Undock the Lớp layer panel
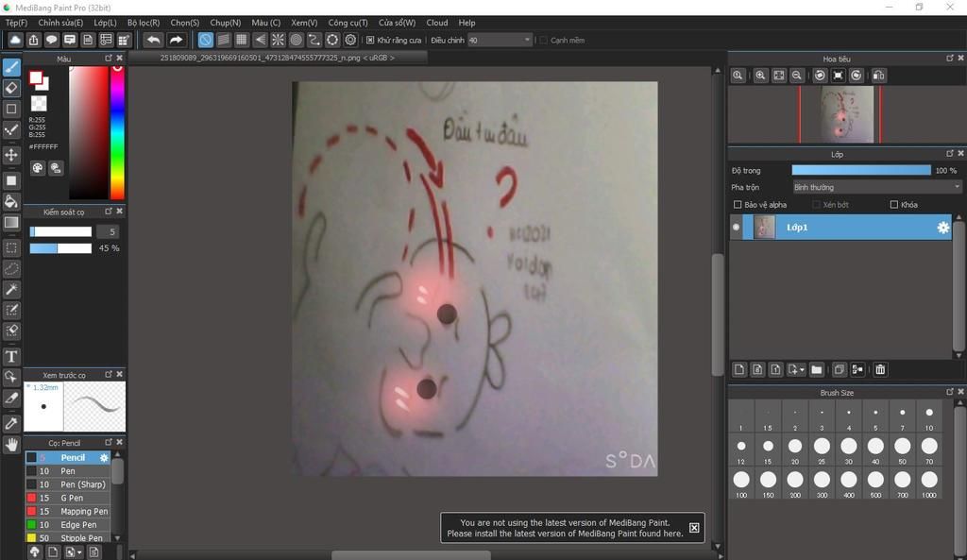The image size is (967, 560). click(950, 154)
